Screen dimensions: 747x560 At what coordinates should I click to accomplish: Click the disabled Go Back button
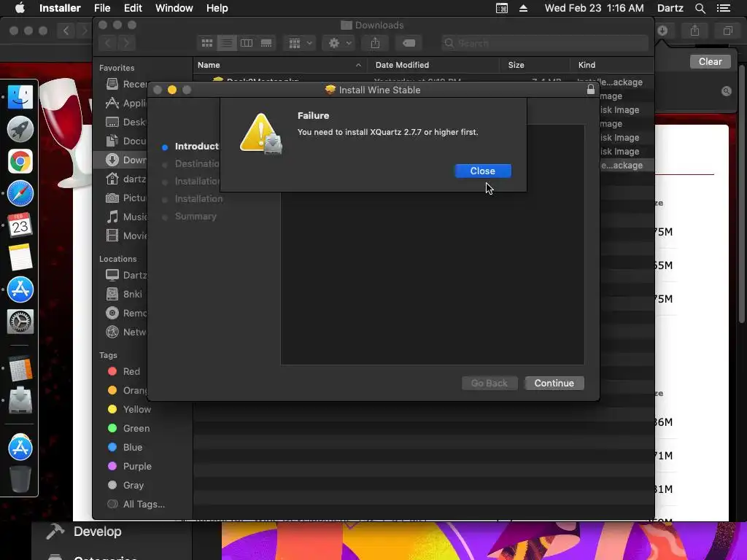click(489, 383)
